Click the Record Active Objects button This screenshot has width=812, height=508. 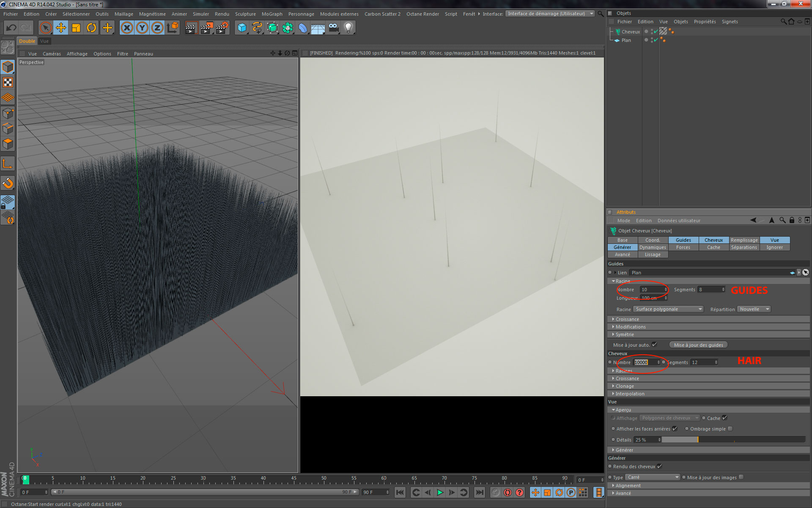point(496,492)
